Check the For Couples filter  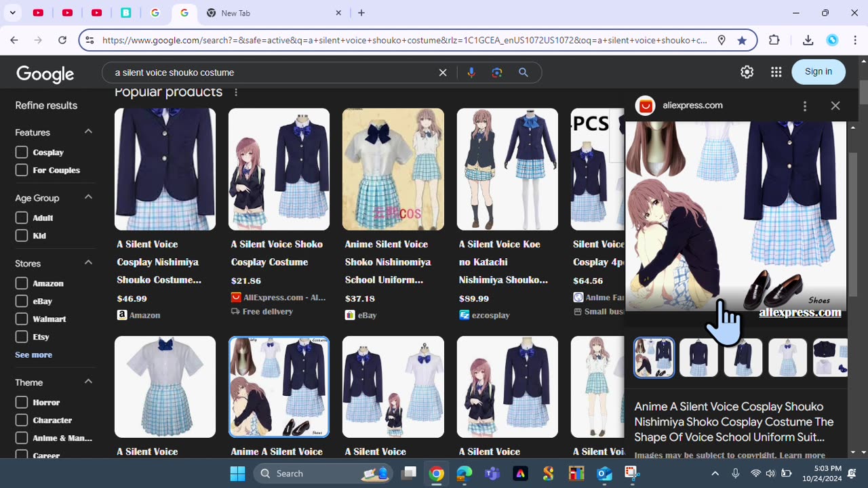point(22,170)
